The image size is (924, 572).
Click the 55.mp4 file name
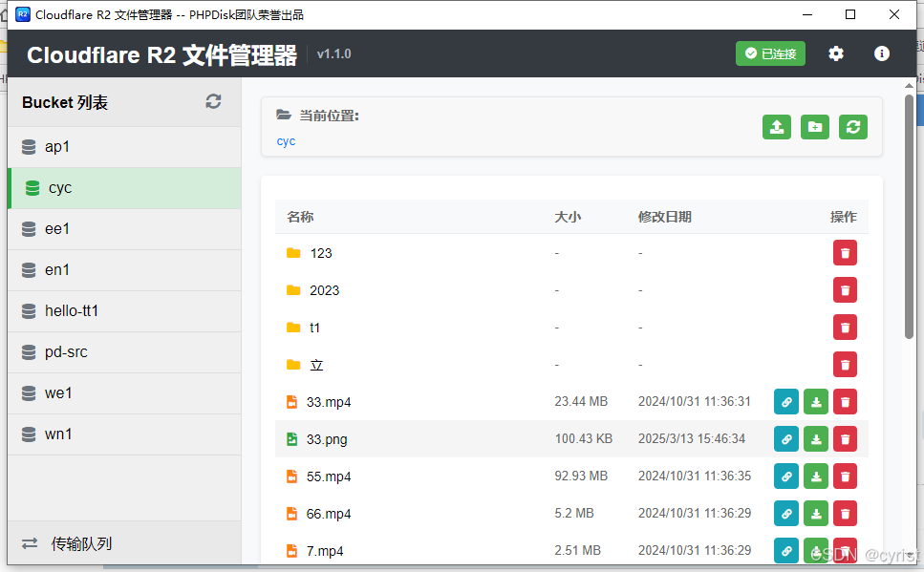329,477
